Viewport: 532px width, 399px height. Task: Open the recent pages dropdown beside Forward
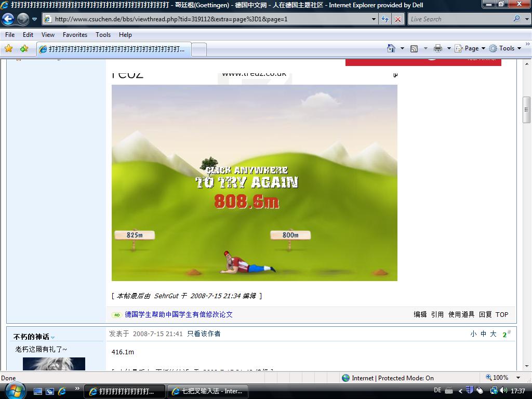pos(34,19)
